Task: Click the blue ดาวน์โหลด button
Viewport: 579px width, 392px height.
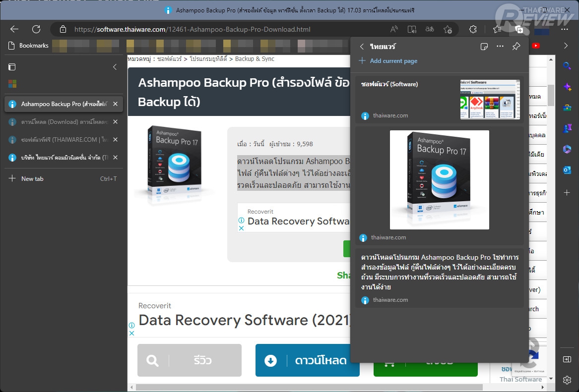Action: pyautogui.click(x=307, y=360)
